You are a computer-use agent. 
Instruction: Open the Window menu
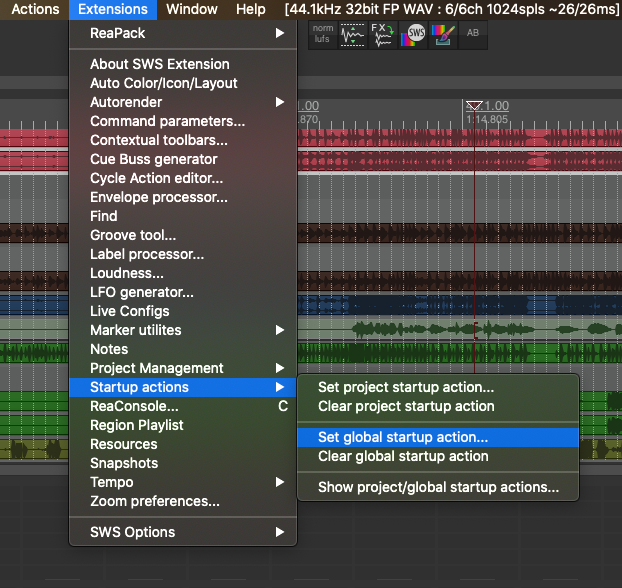192,9
